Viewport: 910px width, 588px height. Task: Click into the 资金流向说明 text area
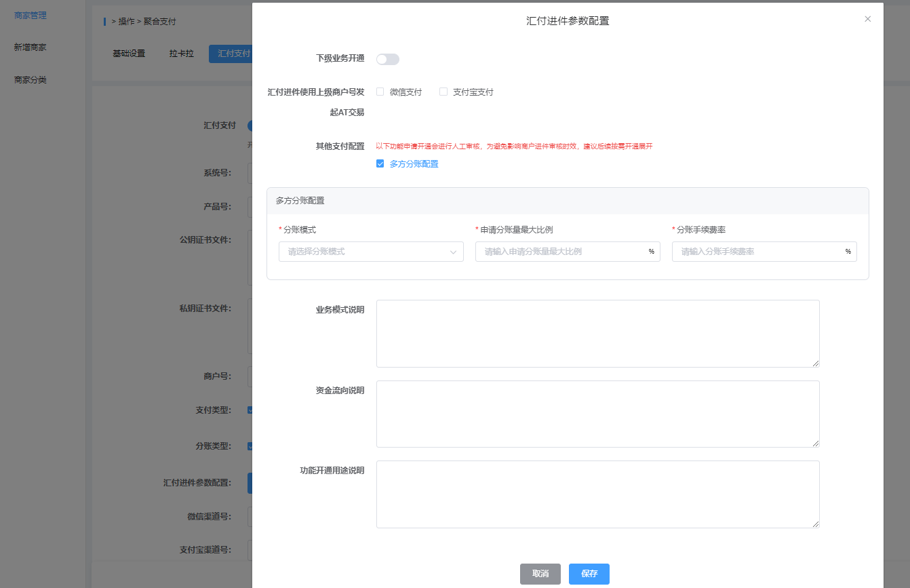(597, 414)
